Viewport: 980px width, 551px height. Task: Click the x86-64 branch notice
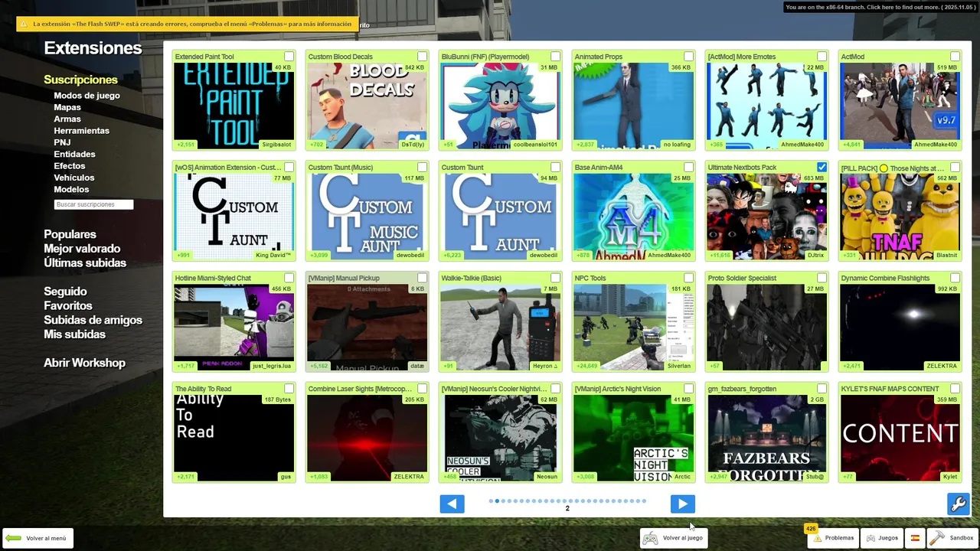point(880,8)
